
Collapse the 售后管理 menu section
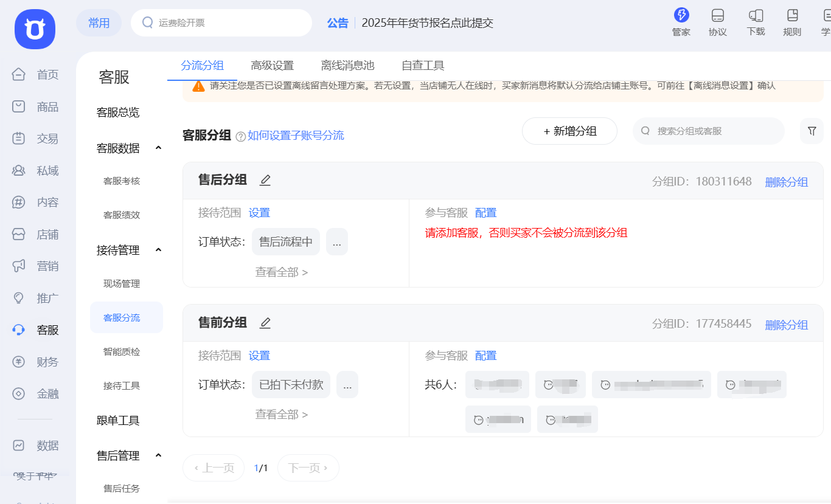[x=158, y=455]
